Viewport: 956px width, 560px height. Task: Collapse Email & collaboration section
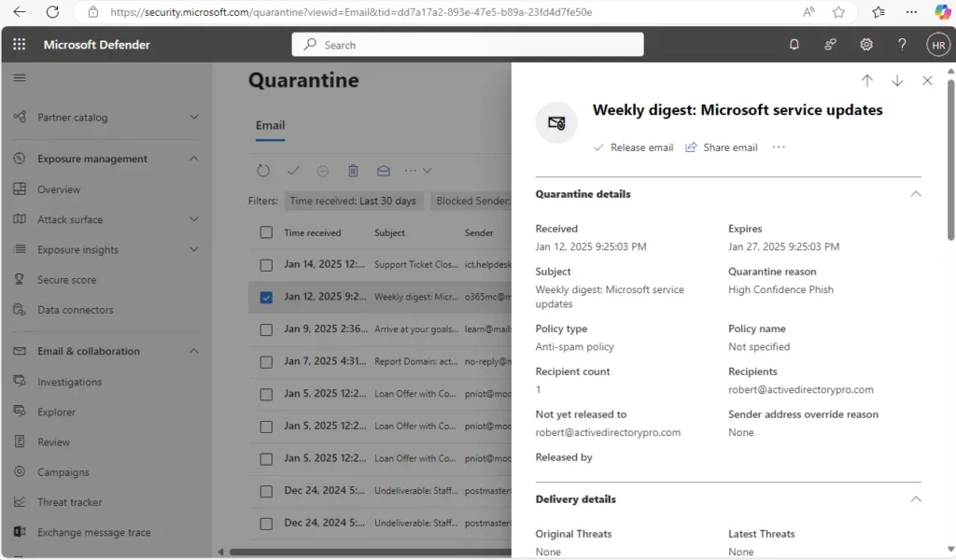click(x=194, y=351)
